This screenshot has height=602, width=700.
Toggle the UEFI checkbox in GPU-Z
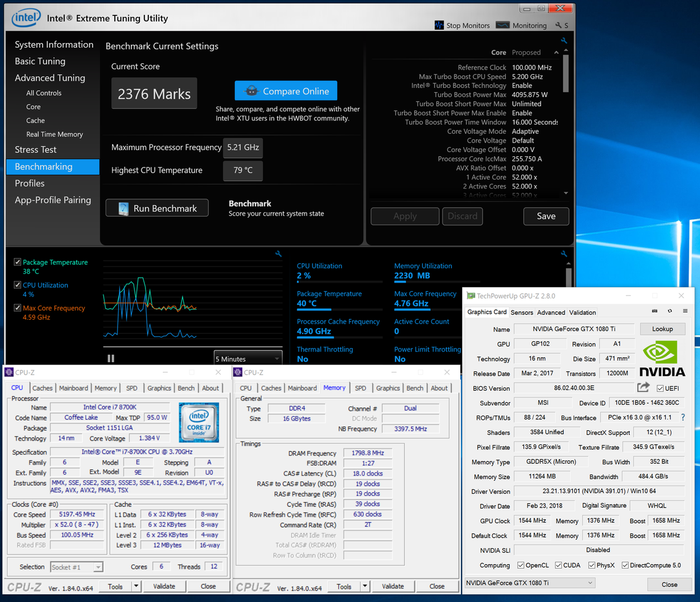[x=660, y=388]
